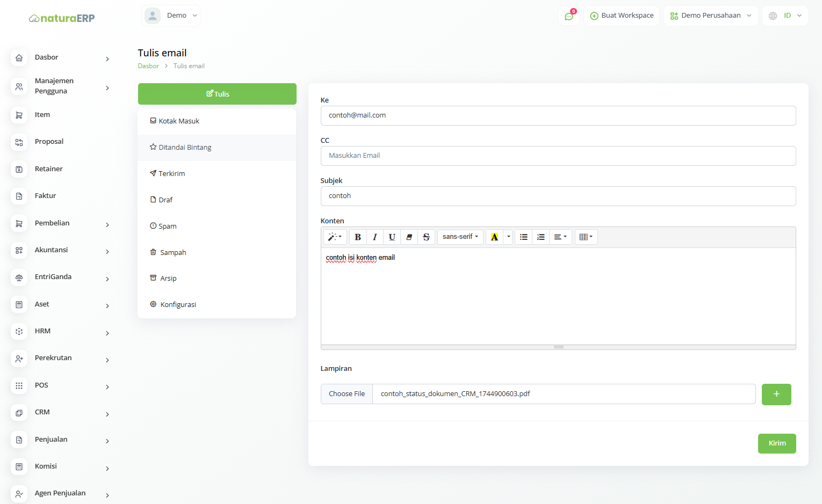The width and height of the screenshot is (822, 504).
Task: Toggle underline formatting in editor toolbar
Action: (x=392, y=237)
